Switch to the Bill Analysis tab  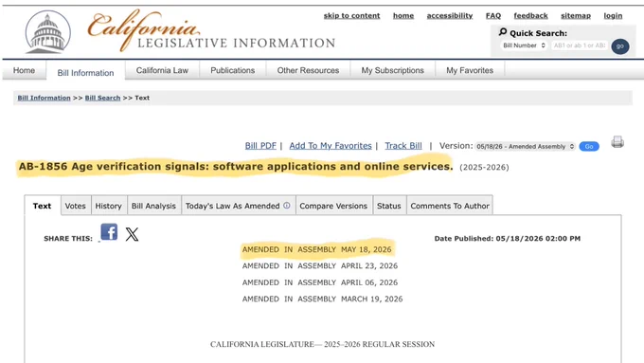point(153,206)
